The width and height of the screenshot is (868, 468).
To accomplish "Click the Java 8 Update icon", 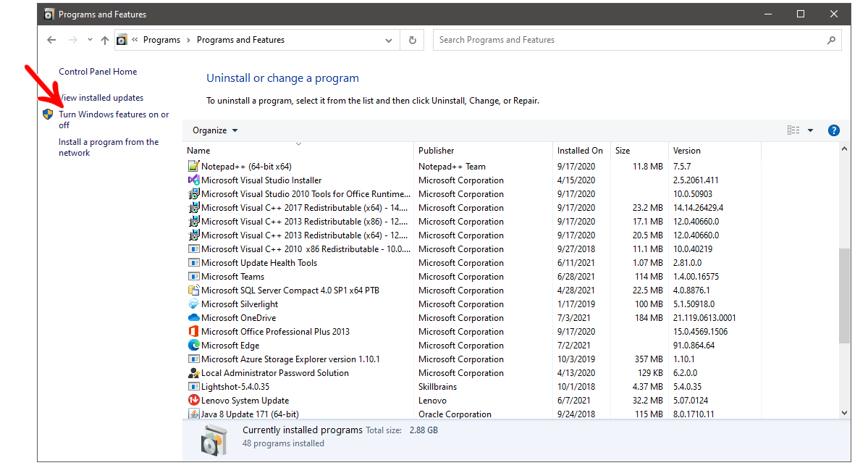I will pos(194,414).
